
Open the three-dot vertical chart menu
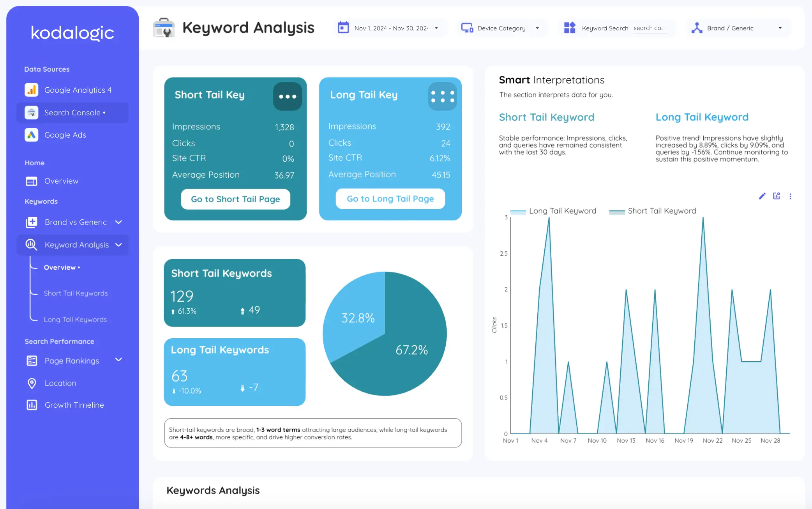coord(791,196)
